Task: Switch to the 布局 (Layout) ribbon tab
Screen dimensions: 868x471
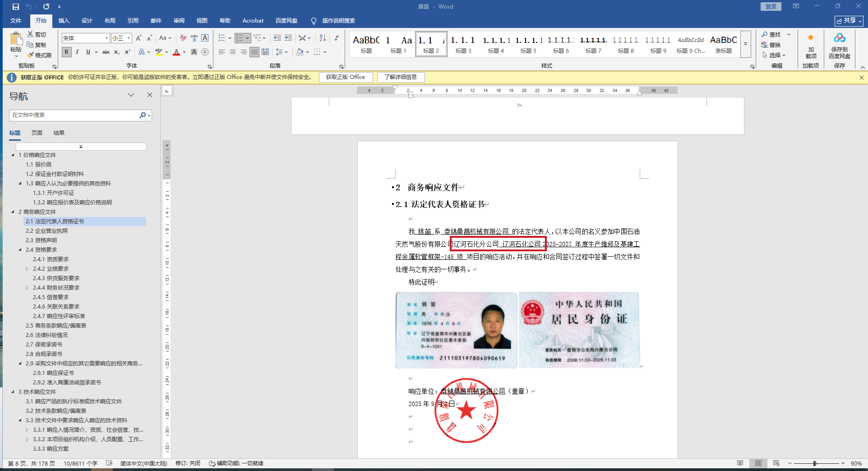Action: [110, 21]
